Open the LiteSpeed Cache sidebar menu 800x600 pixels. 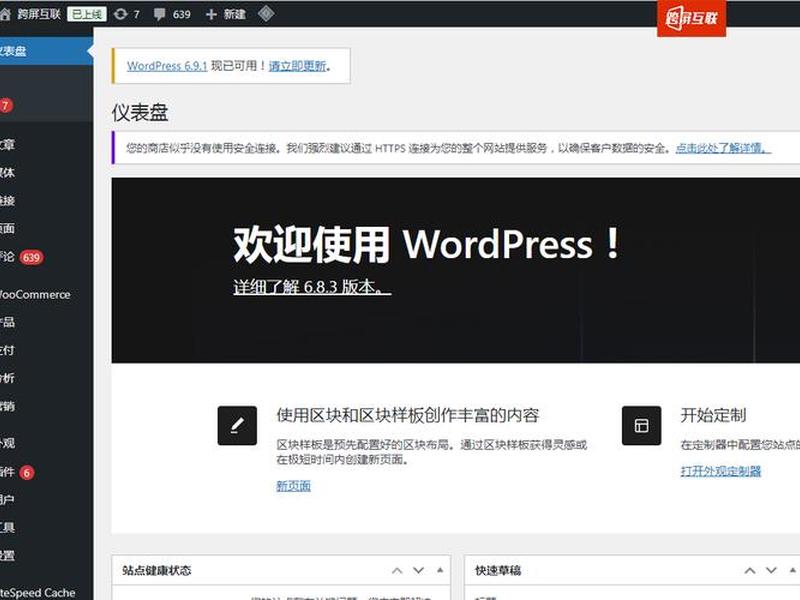(46, 593)
